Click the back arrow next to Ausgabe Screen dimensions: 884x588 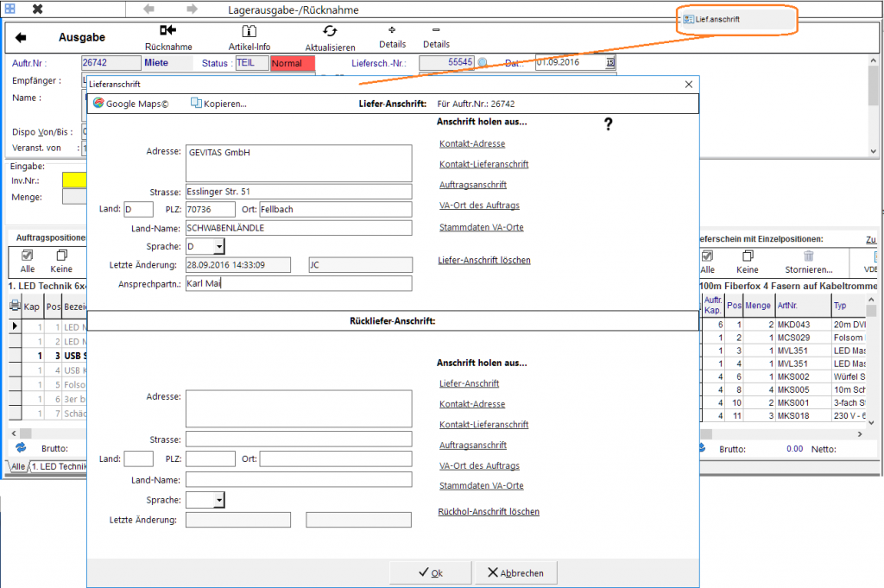point(21,37)
